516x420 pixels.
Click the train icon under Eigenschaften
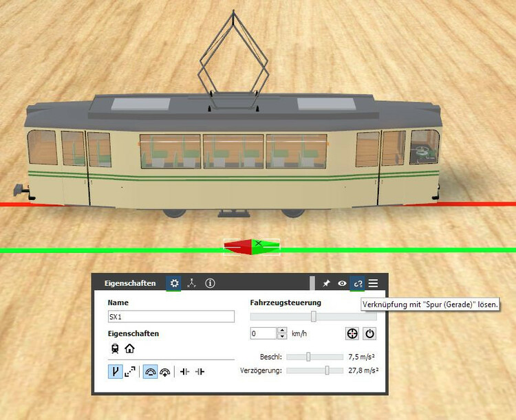point(115,349)
